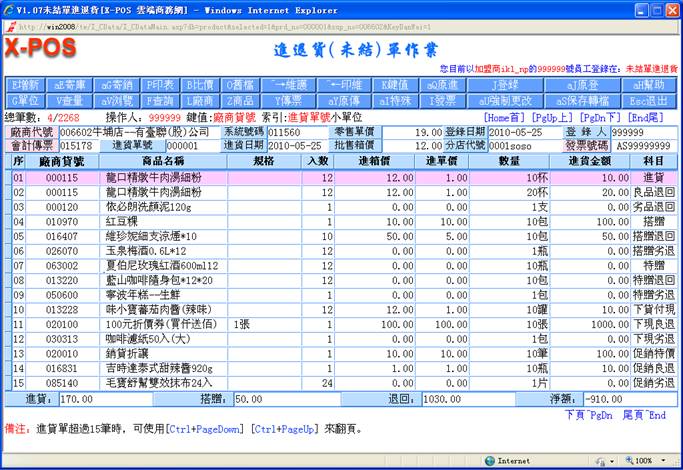Image resolution: width=683 pixels, height=470 pixels.
Task: Click the 下頁^PgDn link below the table
Action: point(586,414)
